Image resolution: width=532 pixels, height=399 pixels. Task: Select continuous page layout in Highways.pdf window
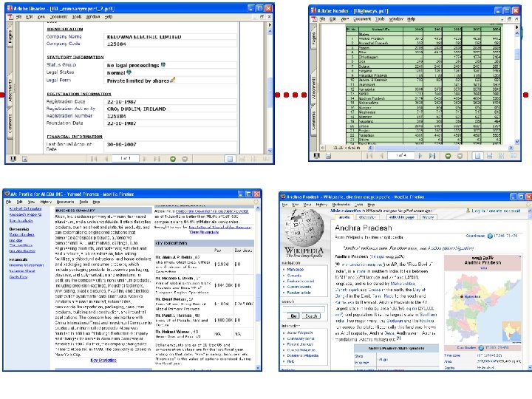[490, 156]
